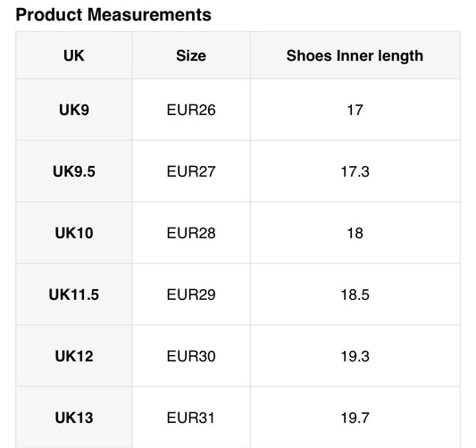Viewport: 476px width, 448px height.
Task: Click the Product Measurements heading
Action: 113,14
